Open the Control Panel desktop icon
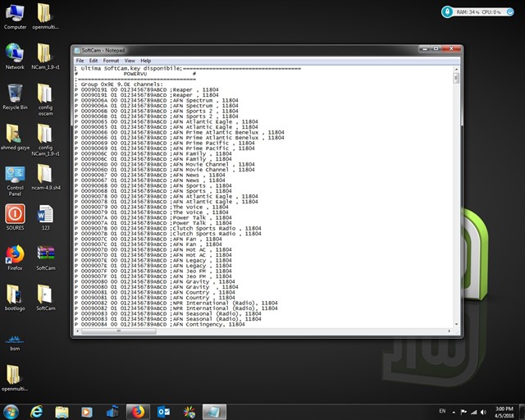The image size is (525, 420). 15,180
